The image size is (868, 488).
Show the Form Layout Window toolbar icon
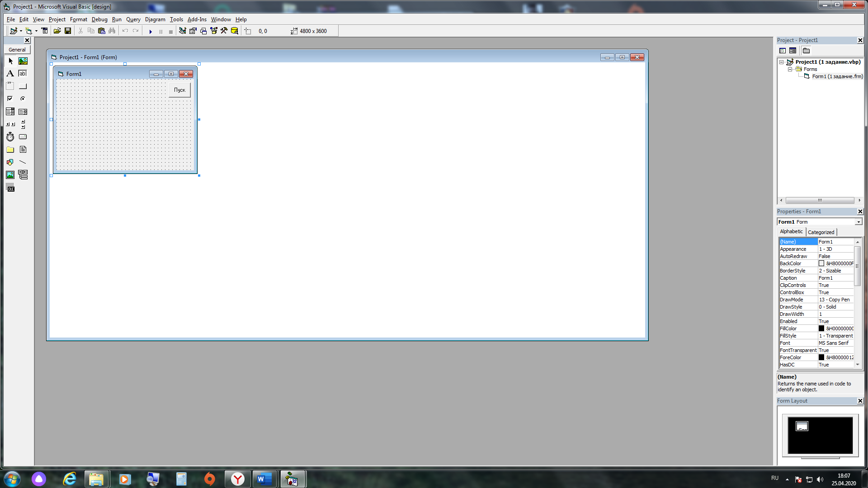[x=203, y=31]
